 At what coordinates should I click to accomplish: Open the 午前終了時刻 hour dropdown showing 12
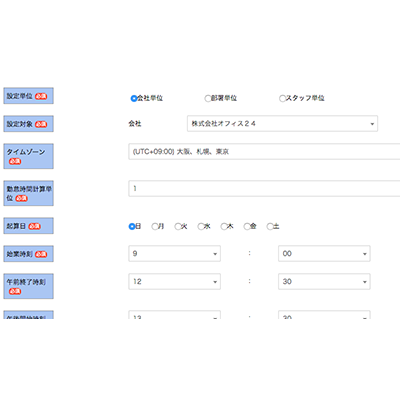click(174, 282)
